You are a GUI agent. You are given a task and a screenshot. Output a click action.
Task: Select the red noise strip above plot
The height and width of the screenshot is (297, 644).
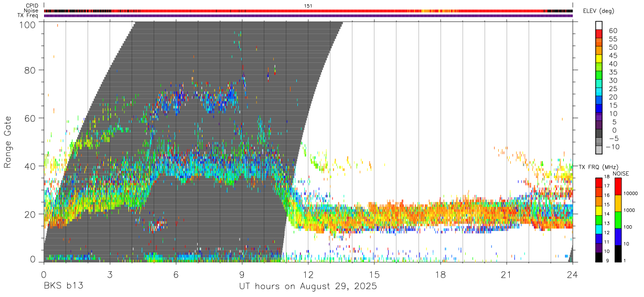point(308,10)
